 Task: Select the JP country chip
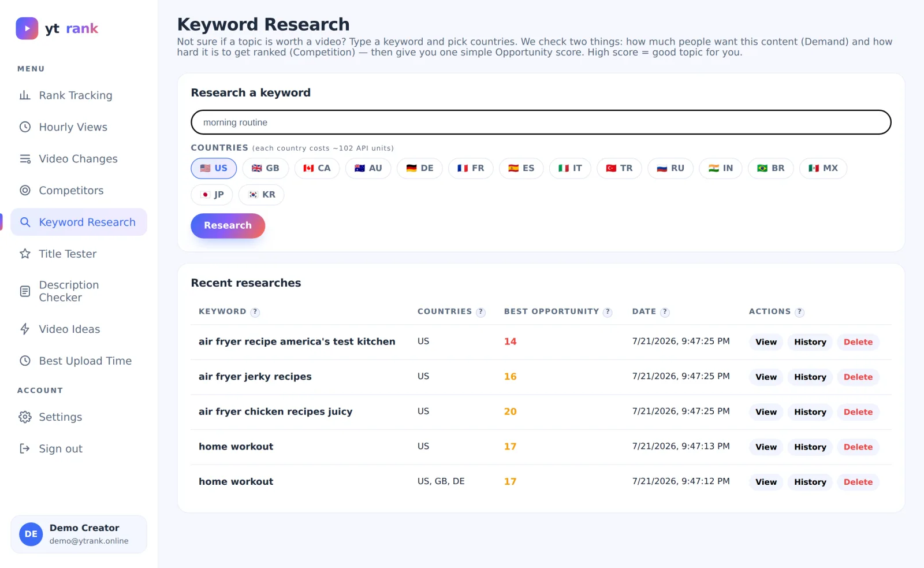[x=212, y=195]
